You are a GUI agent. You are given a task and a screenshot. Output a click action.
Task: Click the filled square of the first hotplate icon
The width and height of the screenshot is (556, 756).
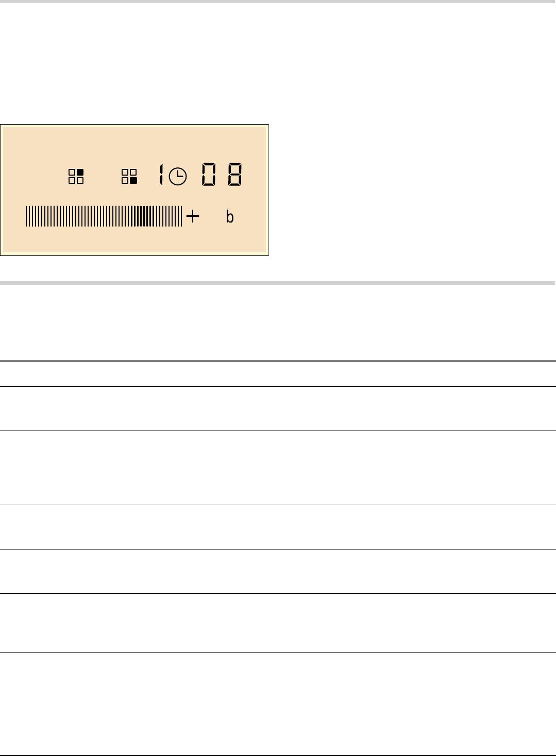80,173
